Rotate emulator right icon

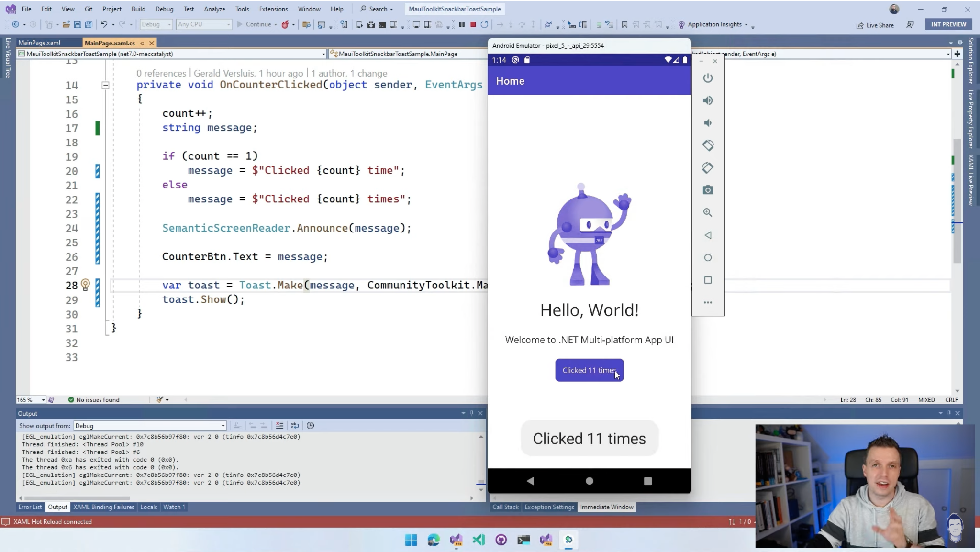[x=708, y=168]
